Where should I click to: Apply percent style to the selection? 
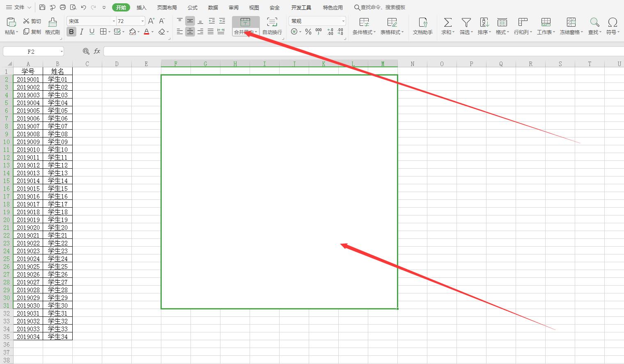[x=308, y=32]
